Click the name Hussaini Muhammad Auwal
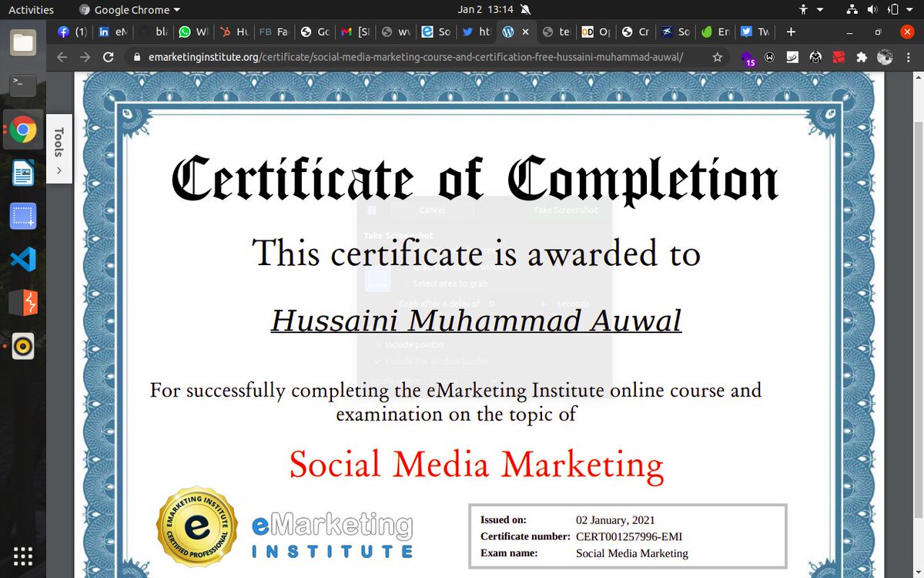 pyautogui.click(x=476, y=320)
